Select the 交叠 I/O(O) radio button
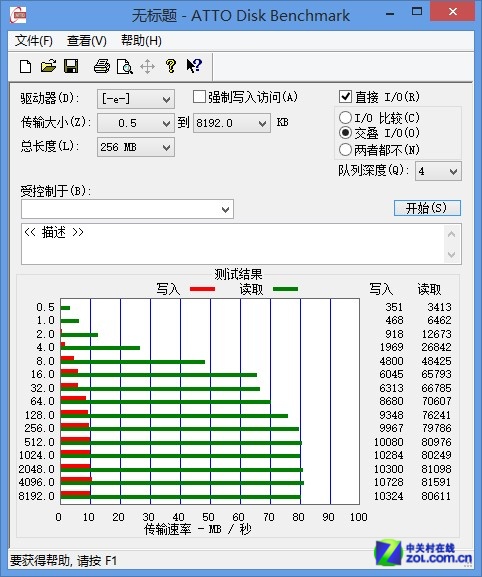 tap(345, 132)
